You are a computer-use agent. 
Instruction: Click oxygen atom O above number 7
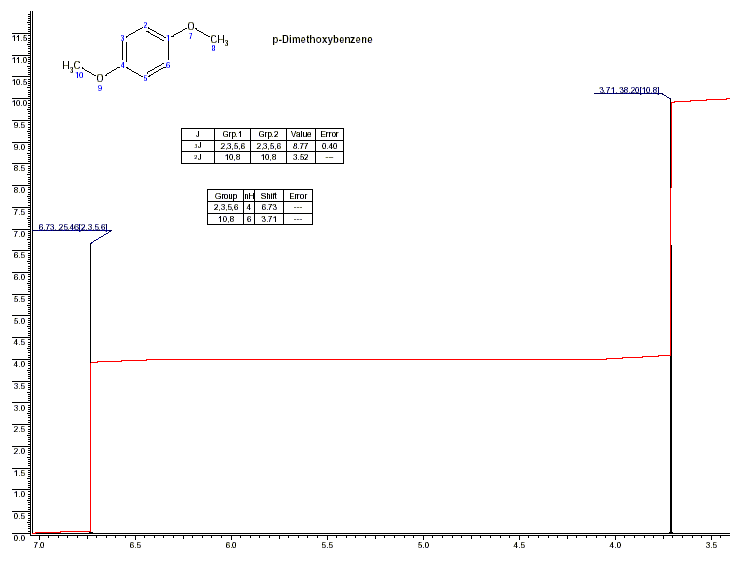(x=191, y=26)
